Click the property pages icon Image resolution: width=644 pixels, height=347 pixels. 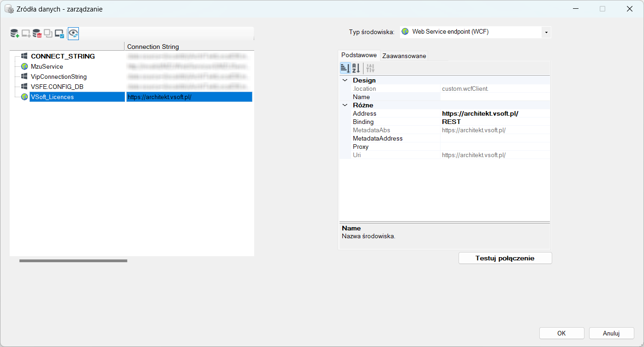click(370, 68)
